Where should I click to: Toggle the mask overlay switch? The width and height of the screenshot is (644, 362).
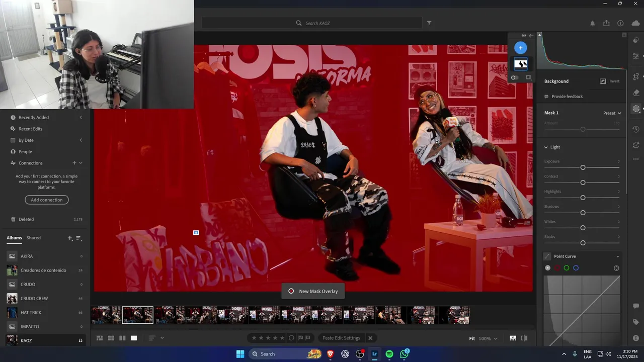pyautogui.click(x=514, y=77)
